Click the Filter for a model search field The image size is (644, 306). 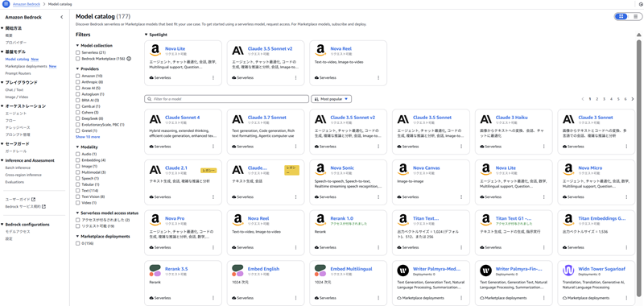(x=227, y=99)
